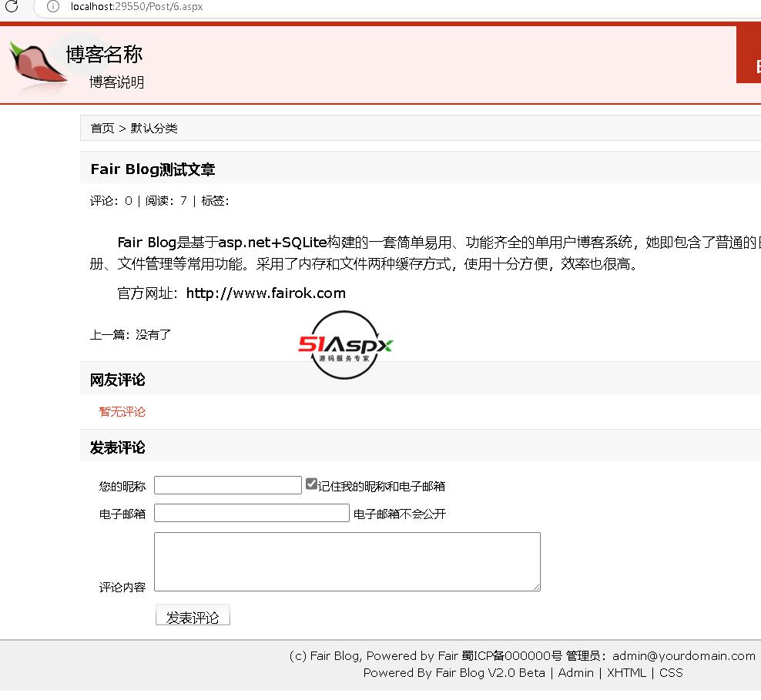761x700 pixels.
Task: Click the 暂无评论 notice
Action: pos(122,412)
